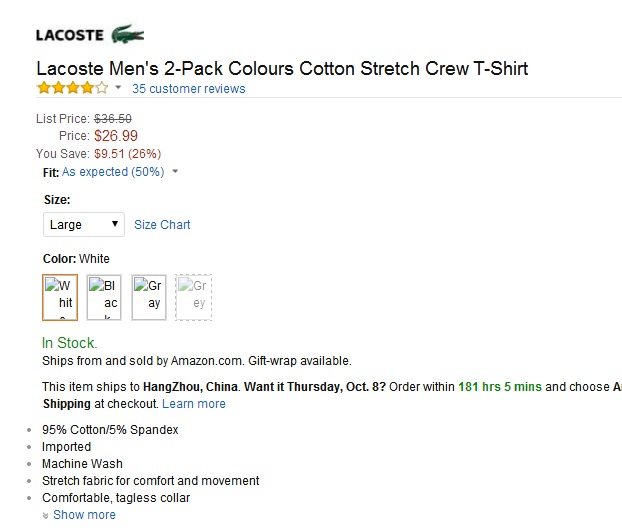622x532 pixels.
Task: Open the Size Chart link
Action: click(162, 225)
